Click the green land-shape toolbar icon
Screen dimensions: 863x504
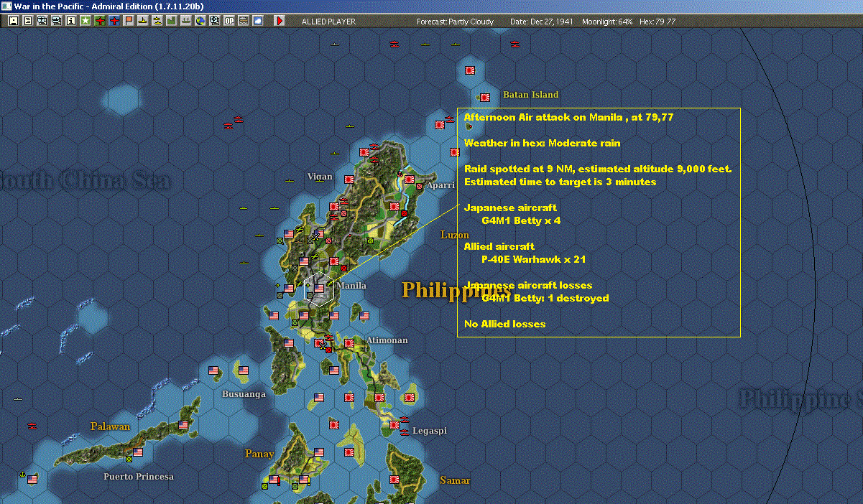172,21
